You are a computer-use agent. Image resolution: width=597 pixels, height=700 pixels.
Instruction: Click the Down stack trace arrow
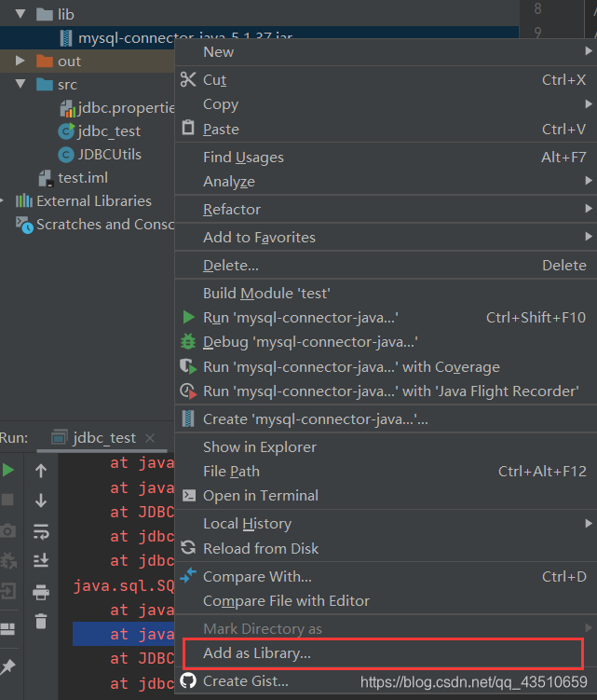point(41,501)
